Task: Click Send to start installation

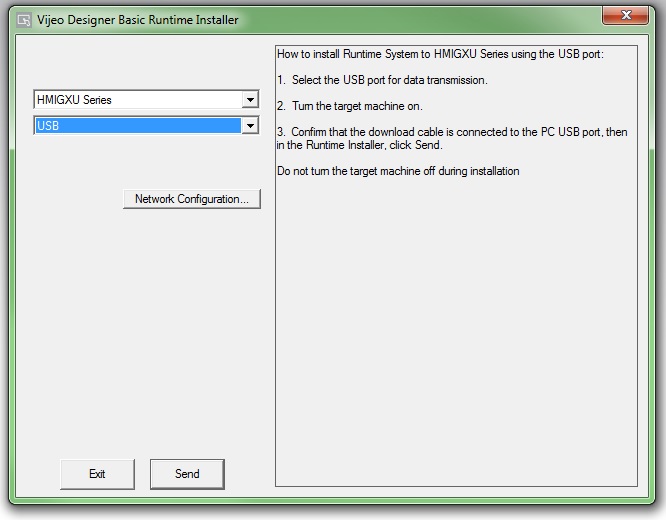Action: tap(187, 474)
